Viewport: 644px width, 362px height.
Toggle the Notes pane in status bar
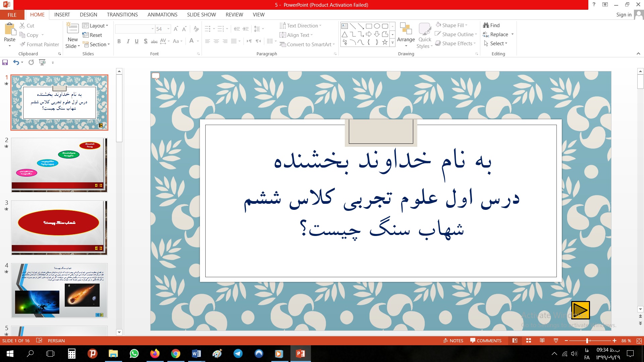click(453, 341)
